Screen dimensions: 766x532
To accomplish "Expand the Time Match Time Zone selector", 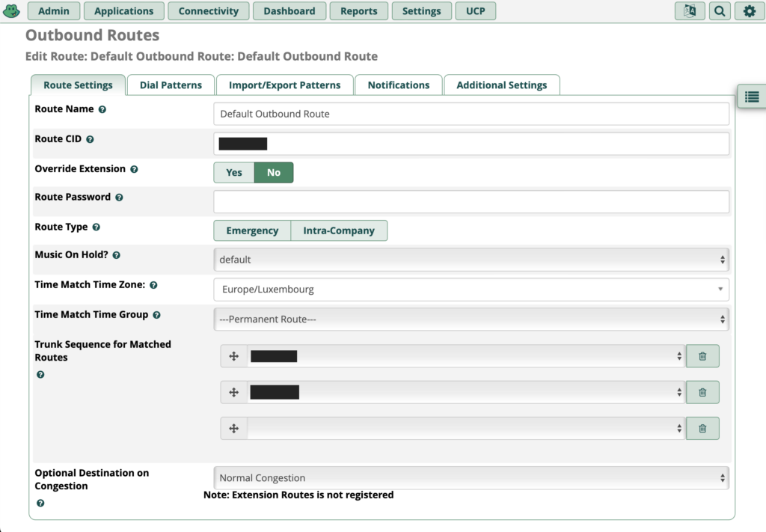I will 471,290.
